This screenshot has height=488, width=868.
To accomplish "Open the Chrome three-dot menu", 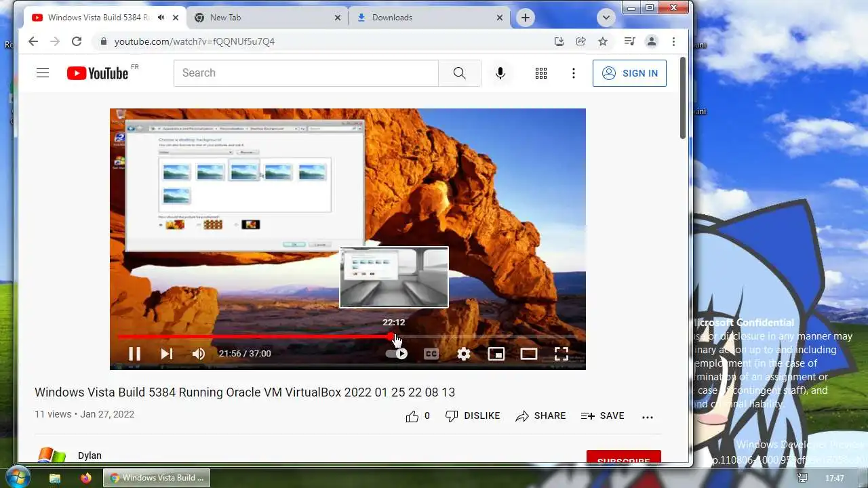I will 673,41.
